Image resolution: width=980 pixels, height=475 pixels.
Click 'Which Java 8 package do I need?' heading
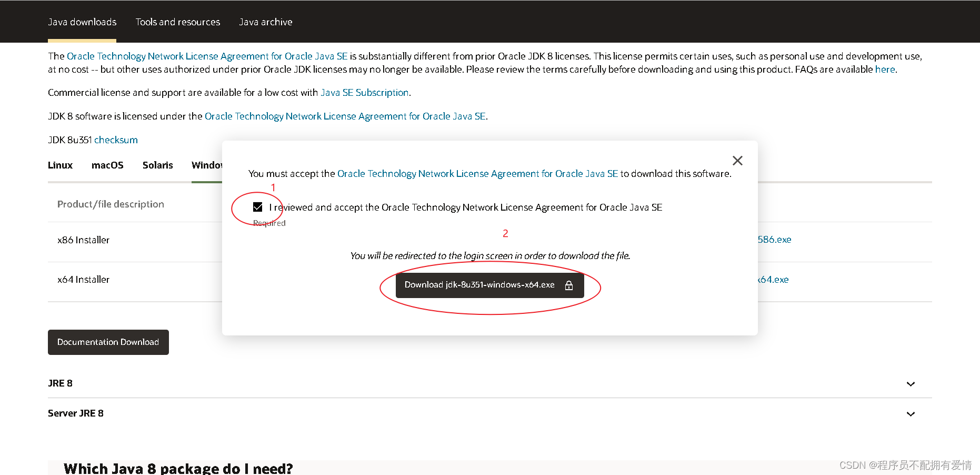[178, 468]
